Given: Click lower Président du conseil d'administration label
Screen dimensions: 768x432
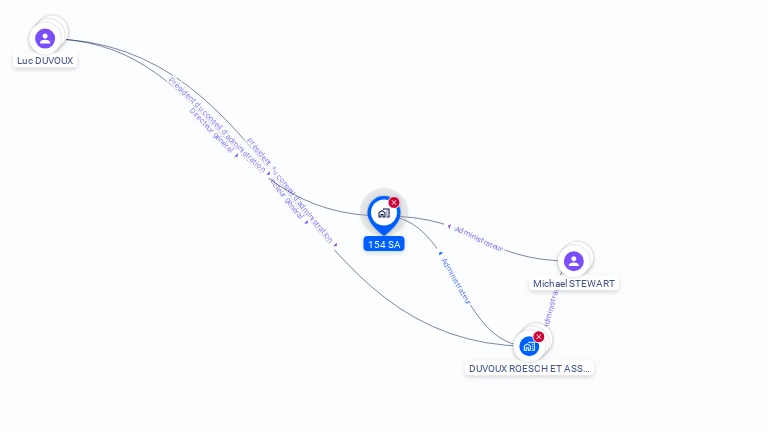Looking at the screenshot, I should click(289, 191).
